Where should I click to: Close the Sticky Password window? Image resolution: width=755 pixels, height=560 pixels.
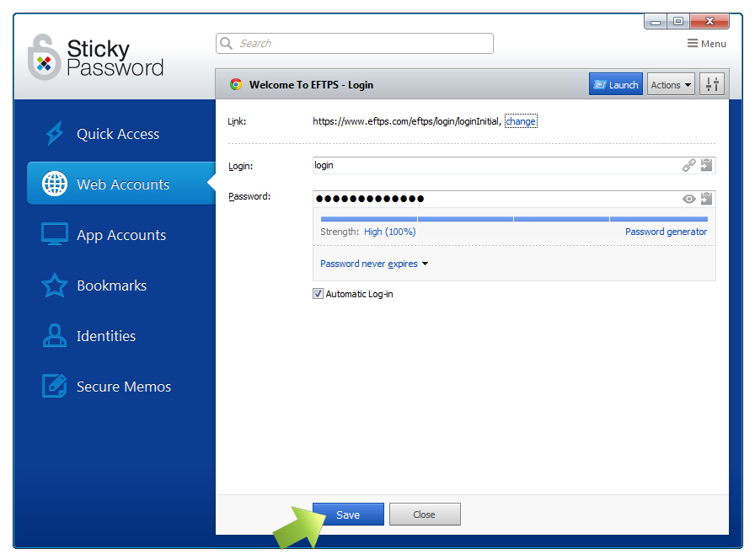(709, 22)
